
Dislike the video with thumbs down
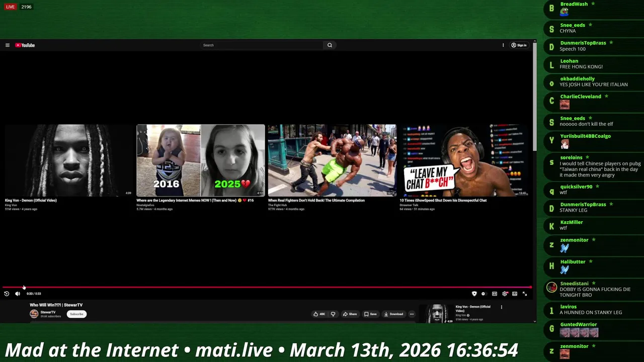(x=333, y=314)
